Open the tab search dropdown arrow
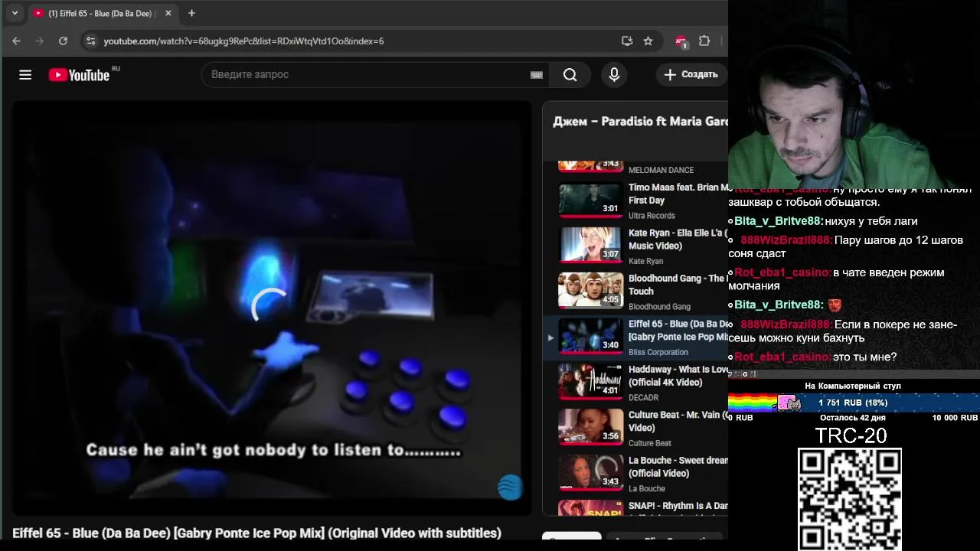The height and width of the screenshot is (551, 980). (15, 13)
